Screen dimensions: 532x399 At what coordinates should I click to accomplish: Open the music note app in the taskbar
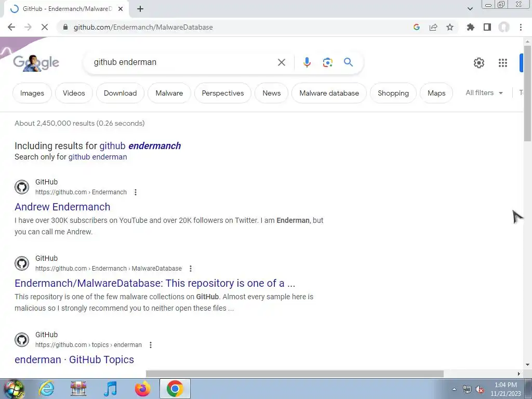click(x=110, y=389)
